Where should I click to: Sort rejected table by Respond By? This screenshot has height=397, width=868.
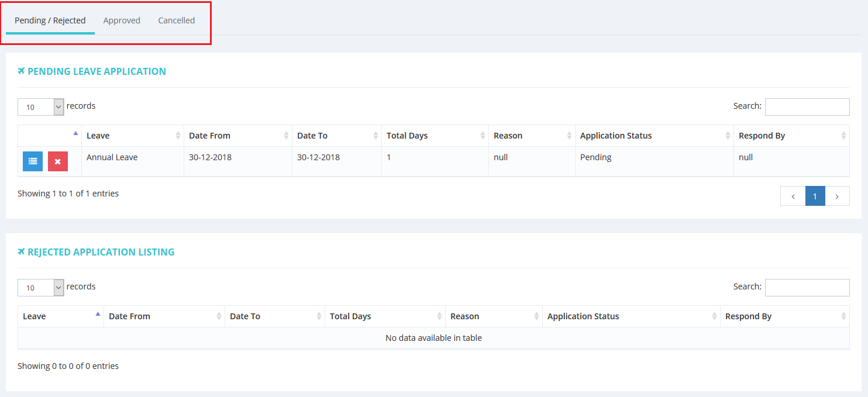(x=784, y=316)
